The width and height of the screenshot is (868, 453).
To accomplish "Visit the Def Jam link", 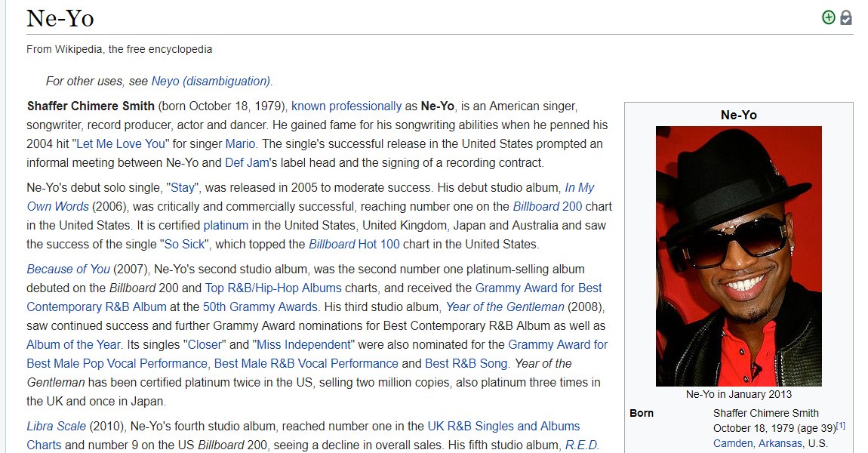I will (x=247, y=162).
